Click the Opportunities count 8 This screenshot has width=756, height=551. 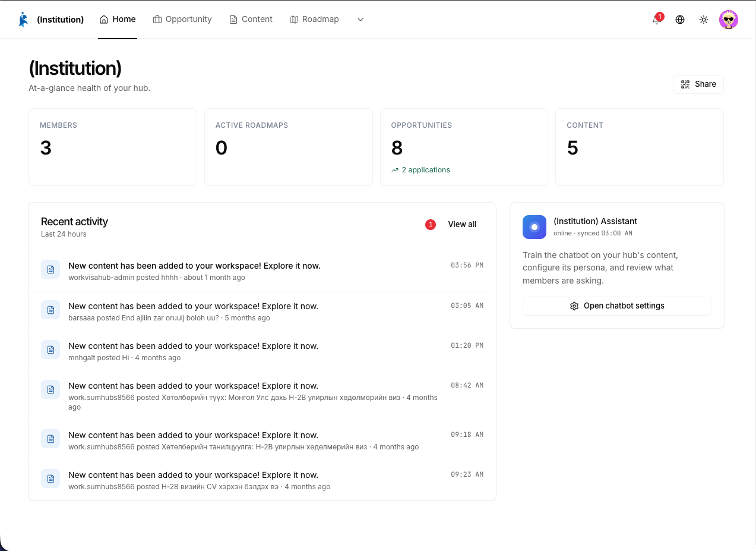click(397, 147)
